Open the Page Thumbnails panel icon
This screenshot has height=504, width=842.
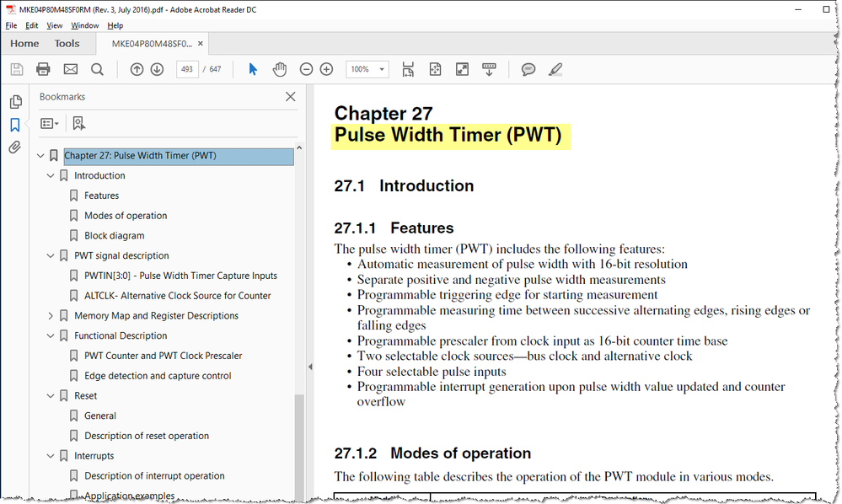point(15,101)
